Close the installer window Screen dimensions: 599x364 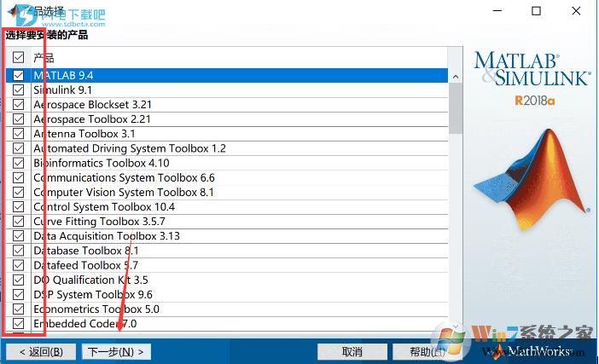pyautogui.click(x=576, y=11)
